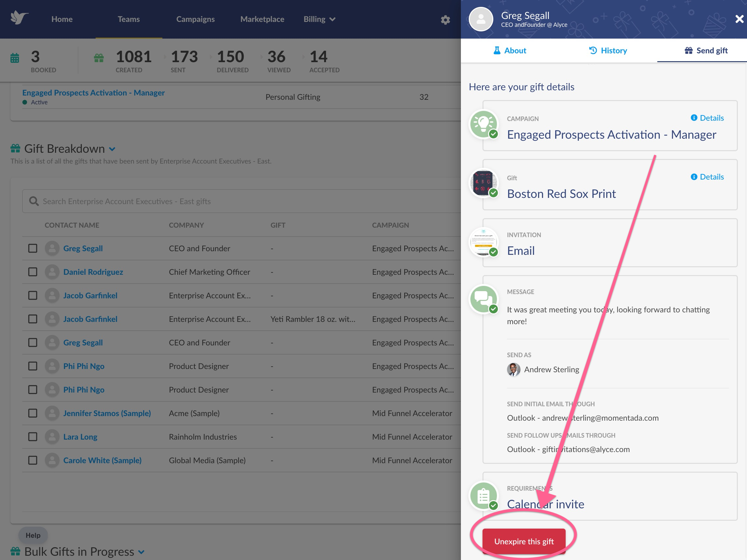
Task: Click the Yeti Rambler 18 oz. gift cell
Action: [313, 319]
